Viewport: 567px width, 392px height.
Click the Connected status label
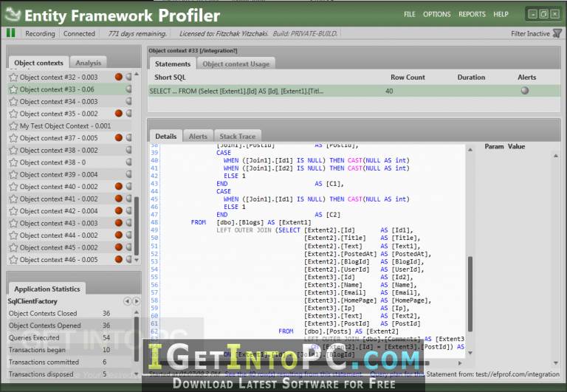[79, 34]
